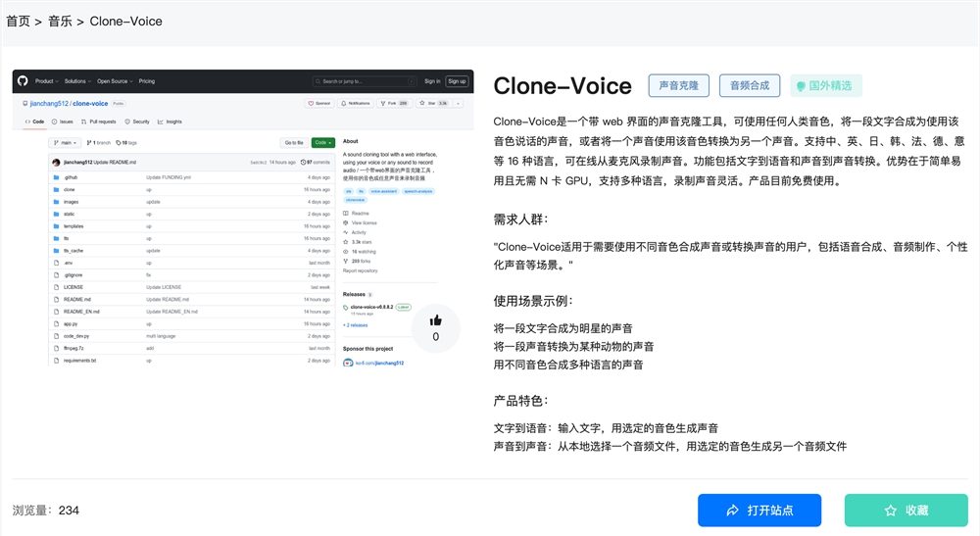Select the 音频合成 tag
Image resolution: width=980 pixels, height=536 pixels.
click(x=750, y=85)
